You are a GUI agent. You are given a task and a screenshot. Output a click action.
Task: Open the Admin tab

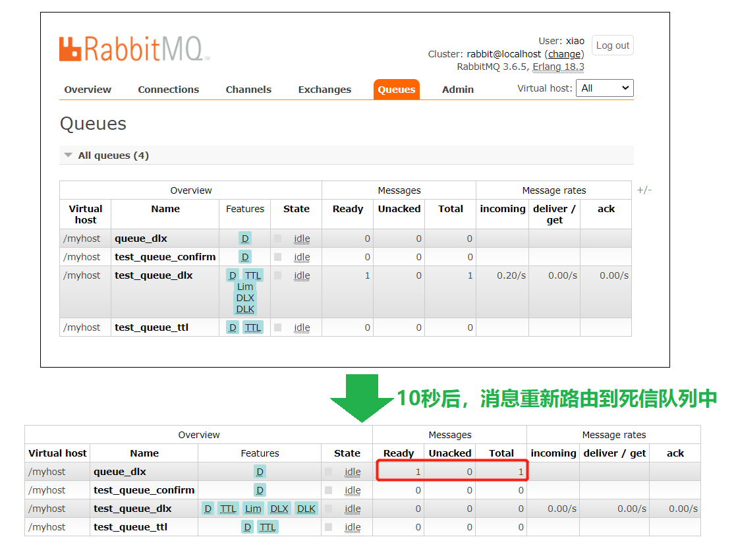[x=457, y=90]
